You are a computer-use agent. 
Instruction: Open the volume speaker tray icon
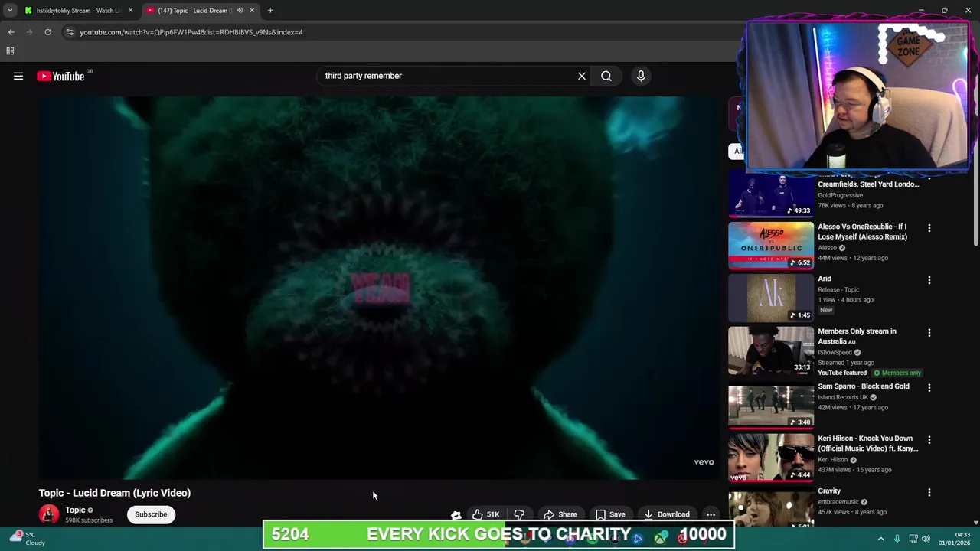pyautogui.click(x=926, y=539)
